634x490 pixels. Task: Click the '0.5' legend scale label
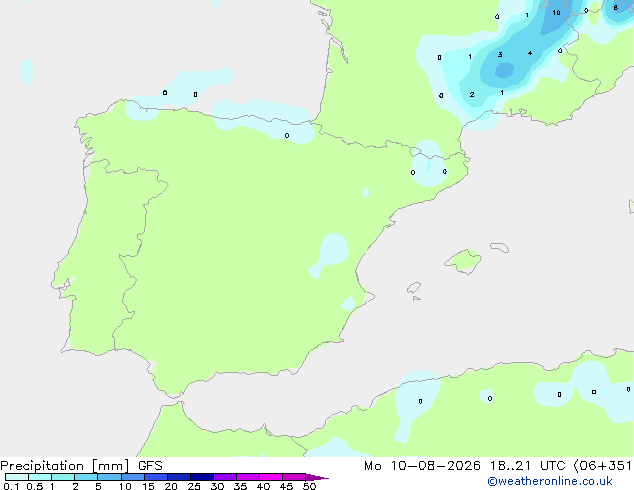point(35,486)
